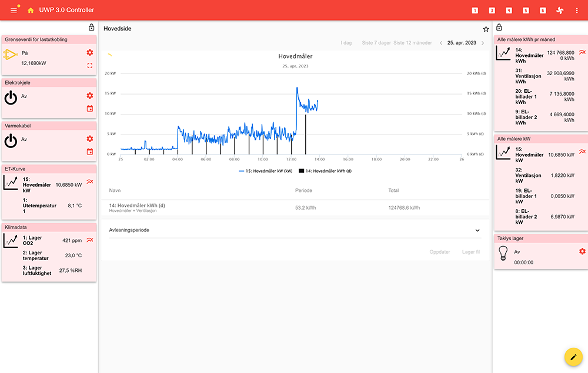Screen dimensions: 588x373
Task: Open the hamburger navigation menu
Action: (x=14, y=11)
